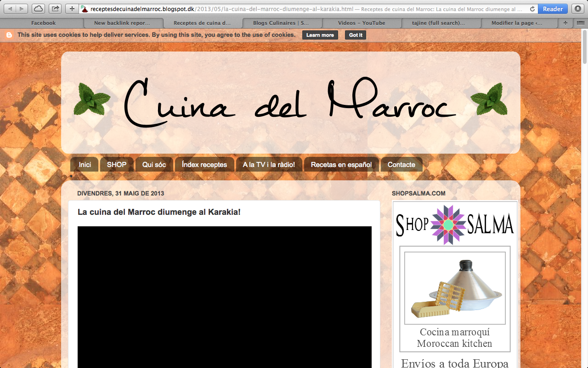Click the tajine product image

tap(455, 288)
